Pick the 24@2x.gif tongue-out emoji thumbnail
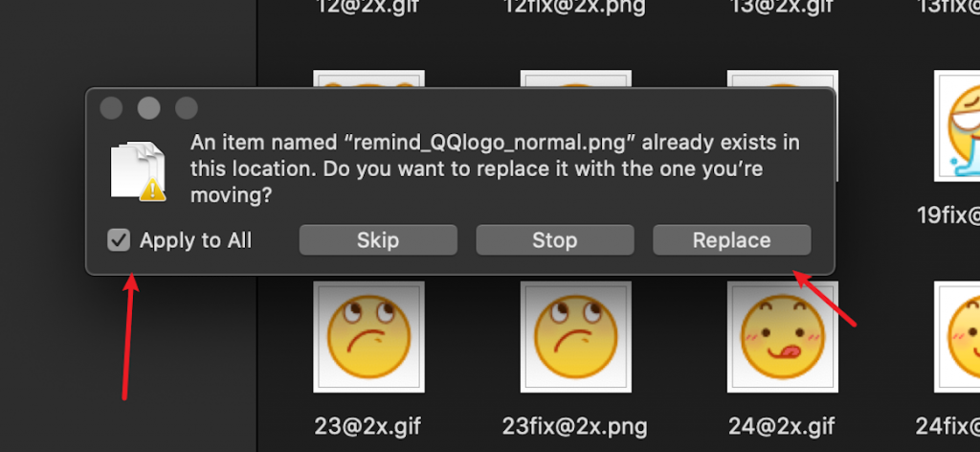This screenshot has height=452, width=980. point(782,336)
